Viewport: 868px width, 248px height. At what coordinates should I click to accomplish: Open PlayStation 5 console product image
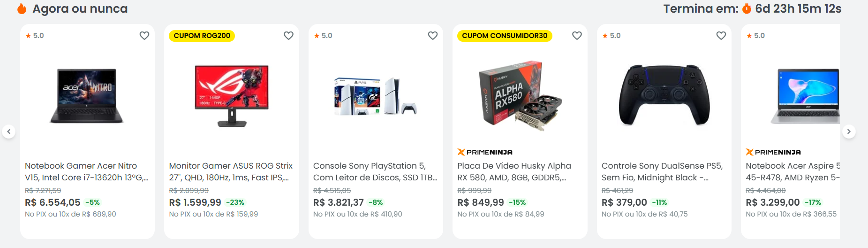click(376, 96)
